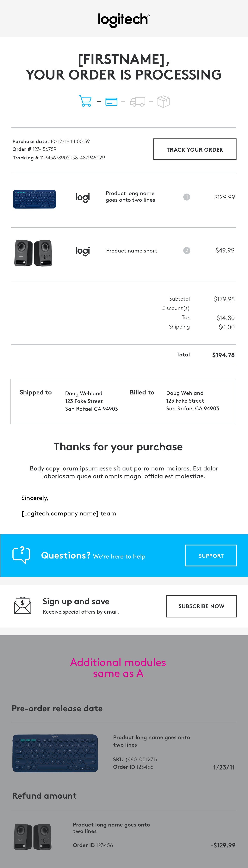Viewport: 248px width, 868px height.
Task: Click the blue shopping cart progress icon
Action: pyautogui.click(x=85, y=101)
